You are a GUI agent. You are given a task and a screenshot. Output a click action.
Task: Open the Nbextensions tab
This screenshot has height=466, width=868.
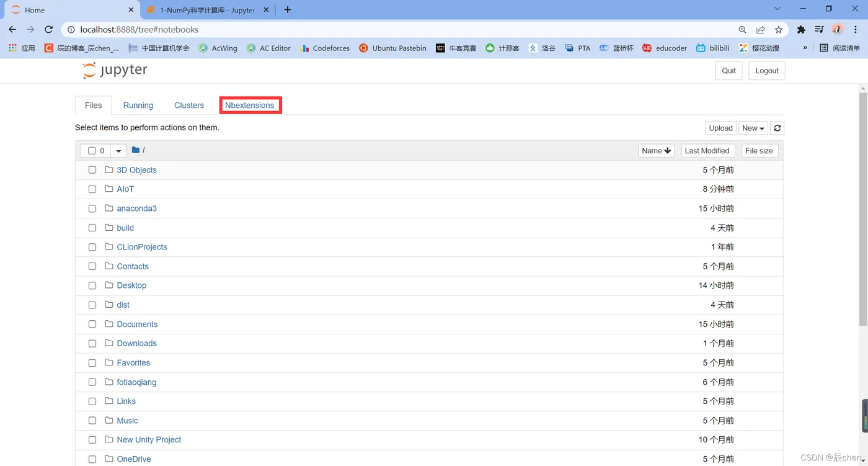pos(250,105)
